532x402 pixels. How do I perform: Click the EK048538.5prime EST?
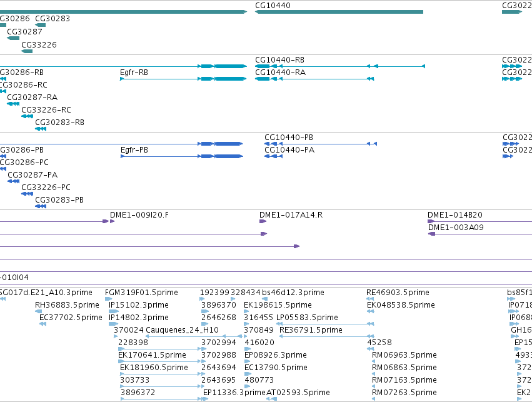pos(371,311)
